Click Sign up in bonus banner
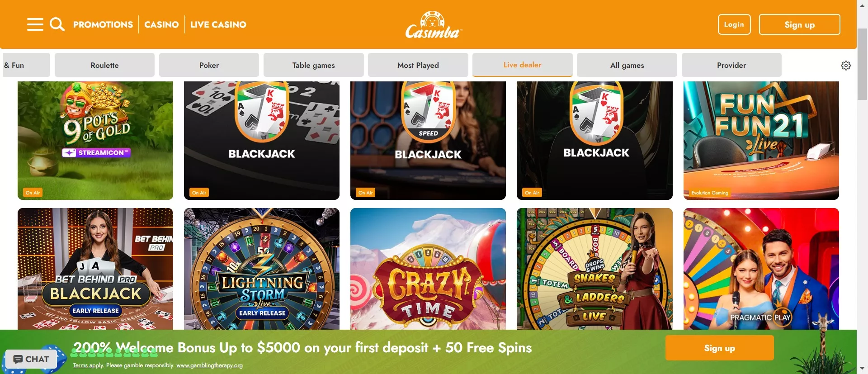The height and width of the screenshot is (374, 868). coord(719,348)
